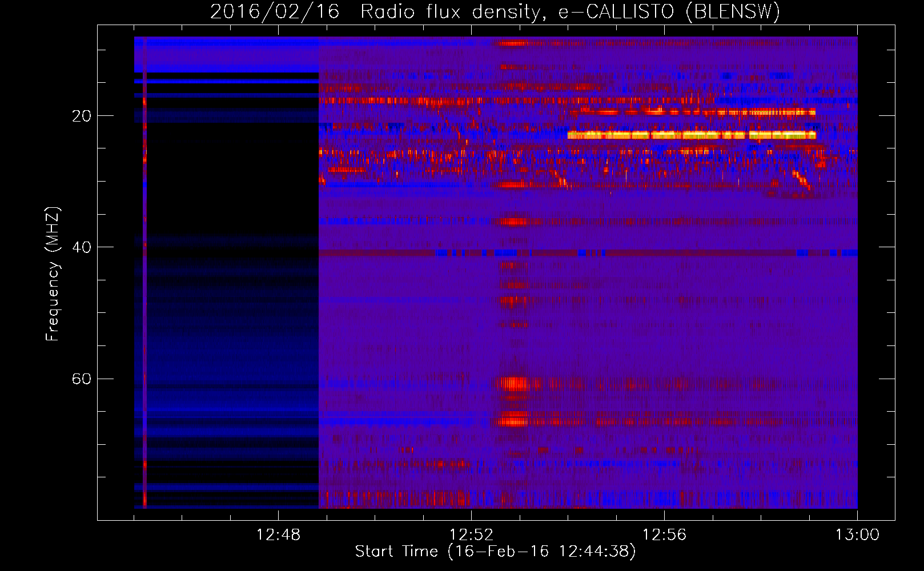
Task: Click the '60' frequency tick label
Action: [x=82, y=379]
